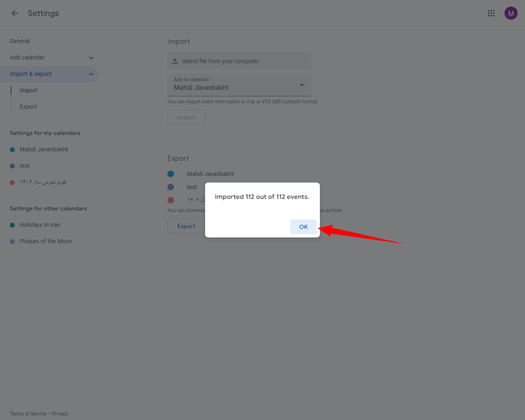Click the upload icon in file selector
The width and height of the screenshot is (525, 420).
(175, 61)
